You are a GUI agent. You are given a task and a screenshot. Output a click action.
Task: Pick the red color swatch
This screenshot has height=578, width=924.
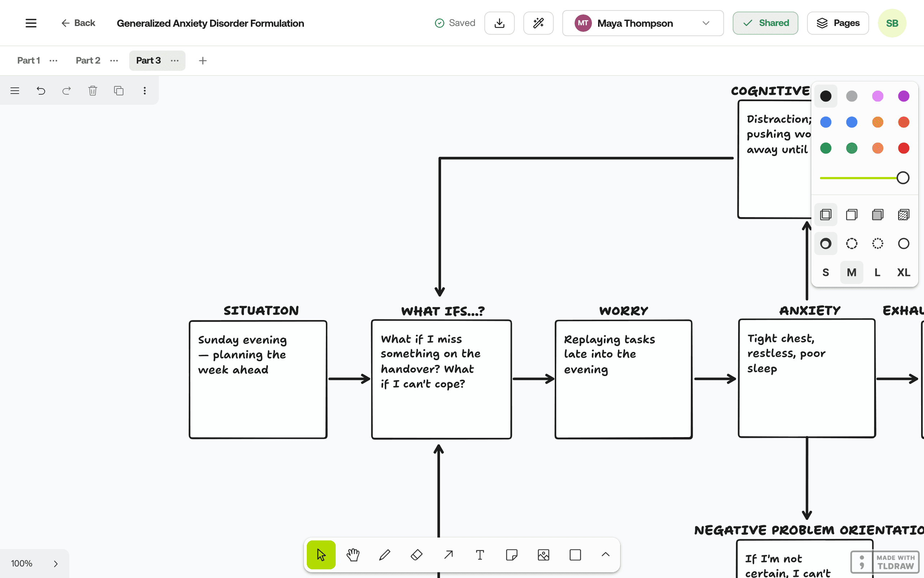click(903, 148)
